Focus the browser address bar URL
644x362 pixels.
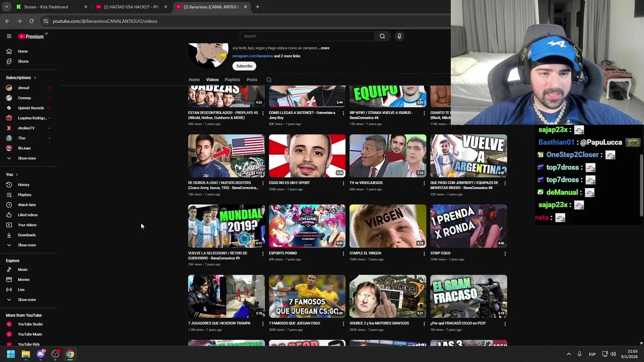click(105, 21)
